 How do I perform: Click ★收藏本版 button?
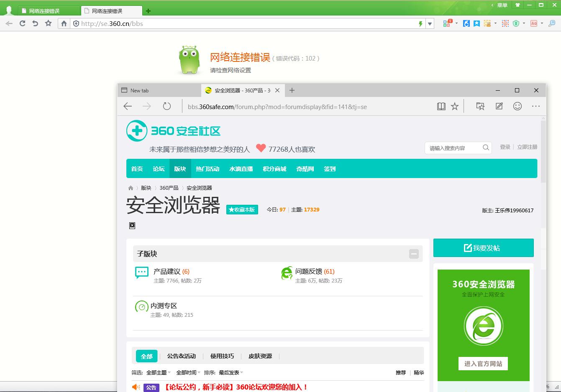[x=242, y=210]
